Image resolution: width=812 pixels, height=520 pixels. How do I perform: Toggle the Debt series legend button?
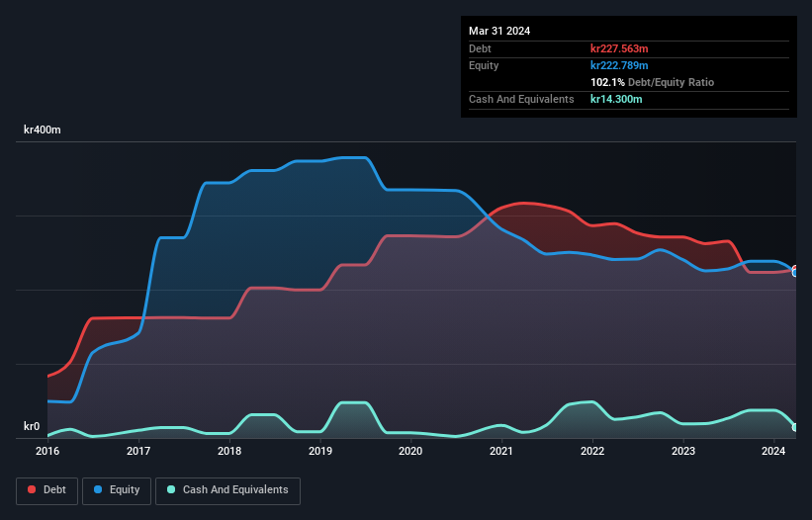(x=47, y=490)
